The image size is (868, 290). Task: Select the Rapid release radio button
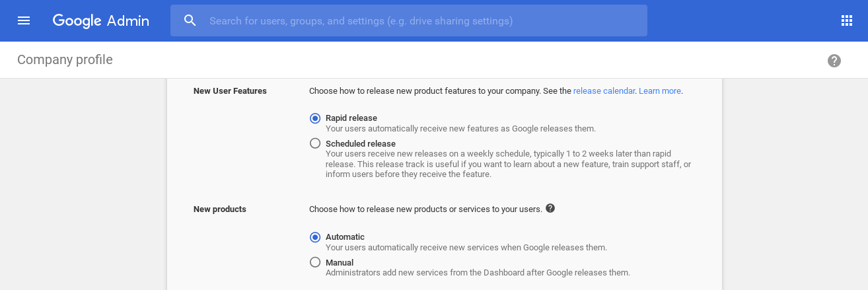pos(315,118)
